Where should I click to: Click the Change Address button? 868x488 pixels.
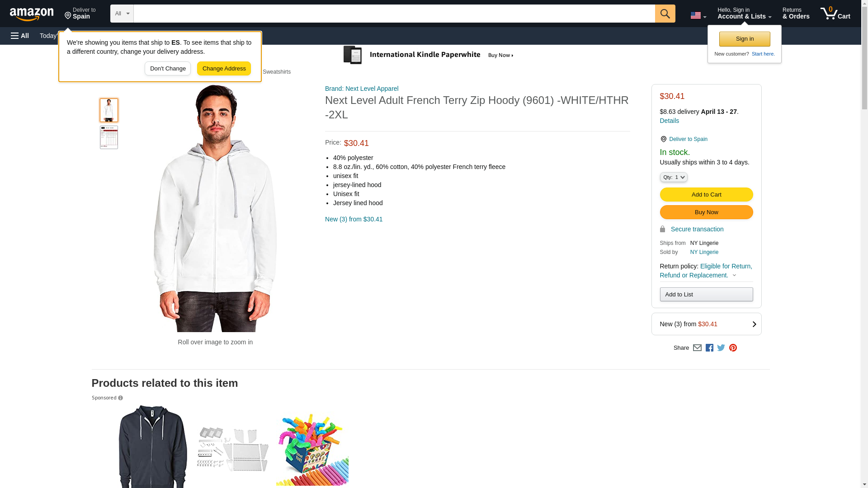tap(224, 69)
